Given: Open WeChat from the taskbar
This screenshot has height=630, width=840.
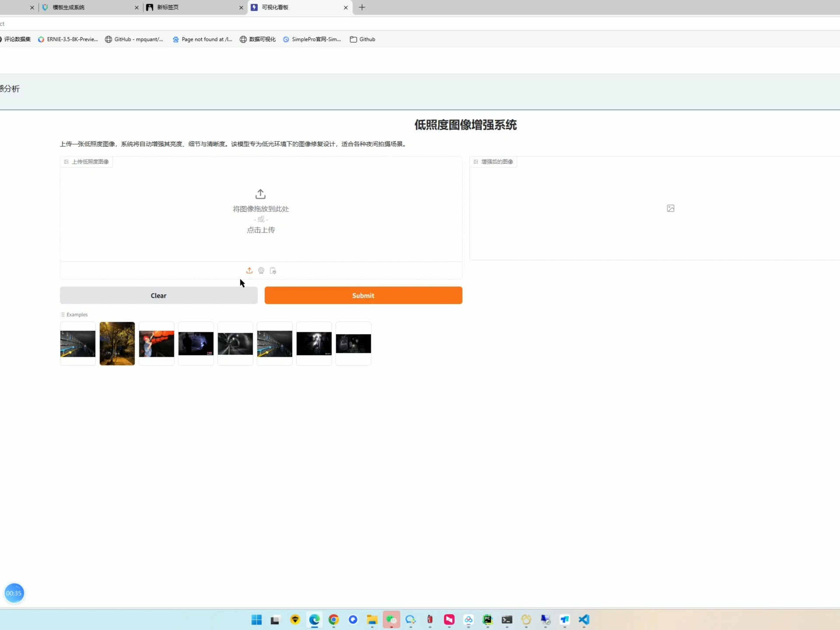Looking at the screenshot, I should (392, 619).
